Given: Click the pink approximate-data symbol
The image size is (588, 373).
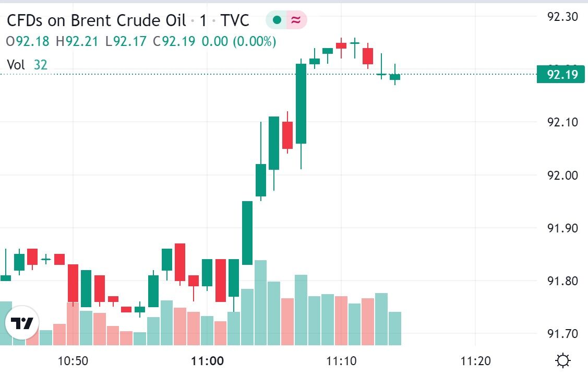Looking at the screenshot, I should click(296, 20).
